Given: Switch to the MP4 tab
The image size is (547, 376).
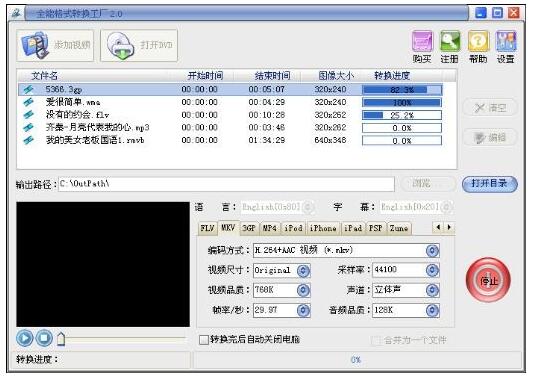Looking at the screenshot, I should coord(270,228).
